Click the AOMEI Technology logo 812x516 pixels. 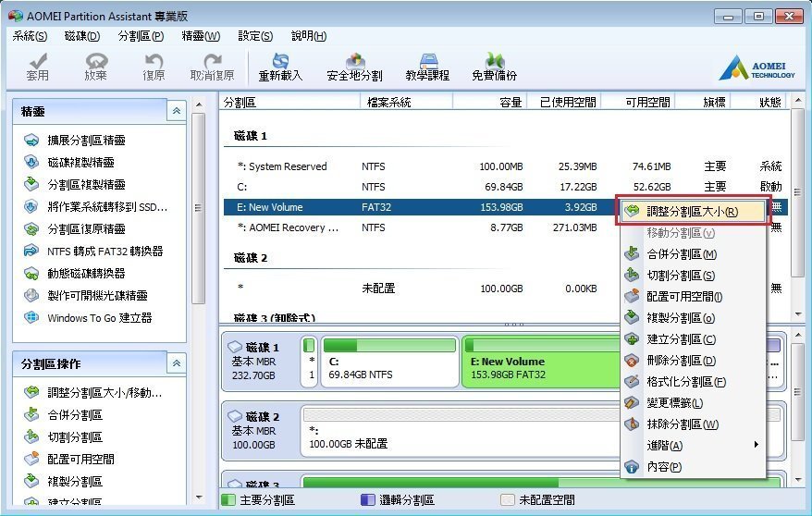click(757, 68)
